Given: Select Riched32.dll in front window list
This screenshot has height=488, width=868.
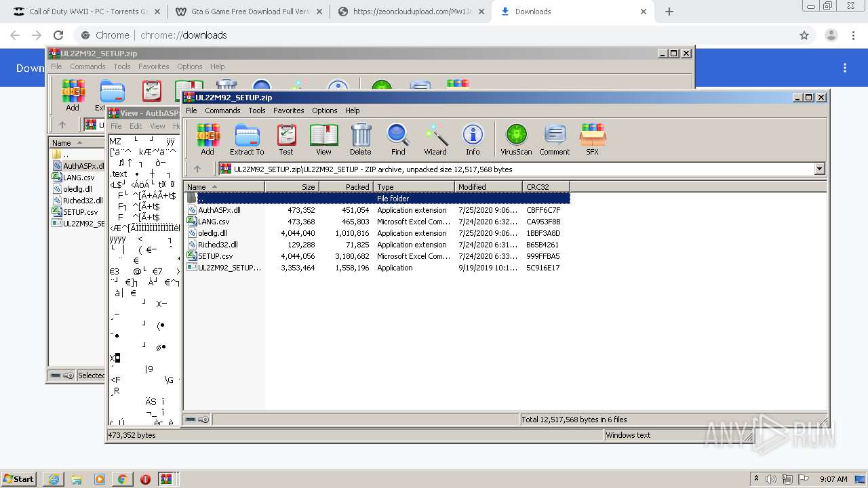Looking at the screenshot, I should click(x=377, y=245).
